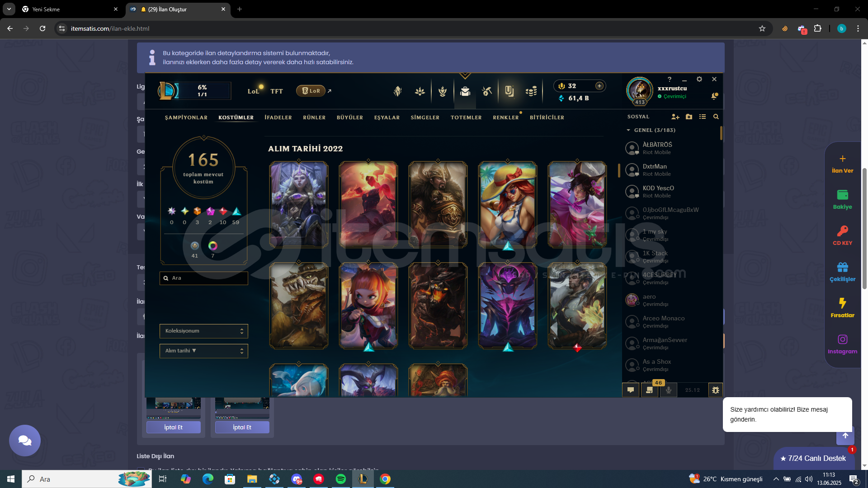The height and width of the screenshot is (488, 868).
Task: Open the crafting hammer icon in League header
Action: pyautogui.click(x=487, y=91)
